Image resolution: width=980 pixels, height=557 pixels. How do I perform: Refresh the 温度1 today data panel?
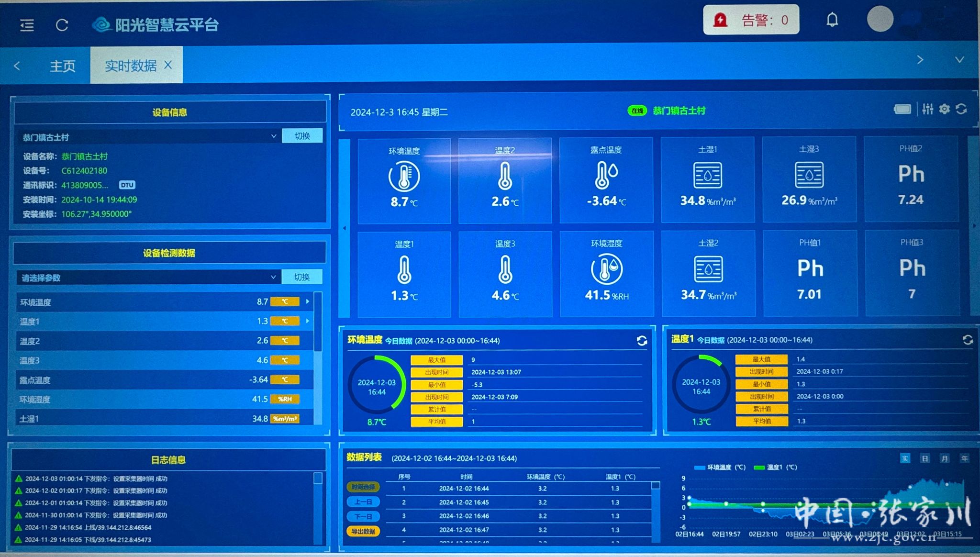coord(967,340)
